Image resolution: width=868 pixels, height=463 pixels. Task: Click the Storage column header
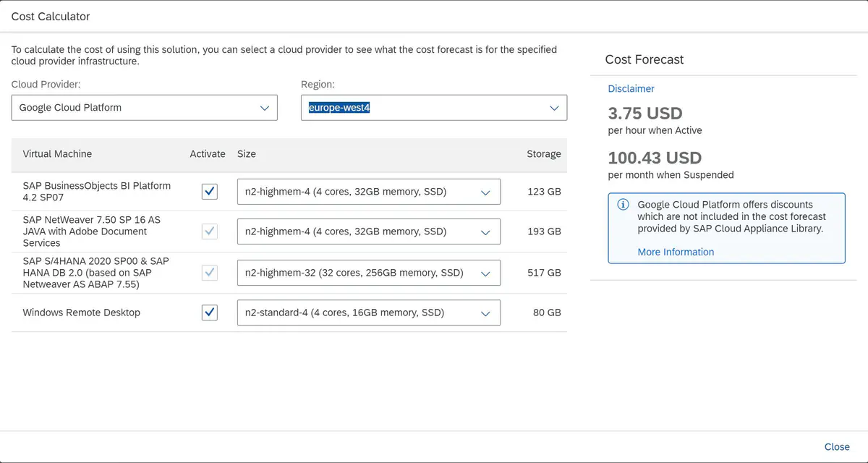click(544, 153)
